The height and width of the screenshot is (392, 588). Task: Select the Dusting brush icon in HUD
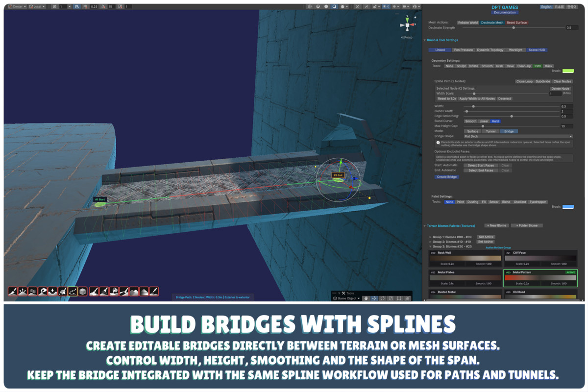pyautogui.click(x=104, y=292)
